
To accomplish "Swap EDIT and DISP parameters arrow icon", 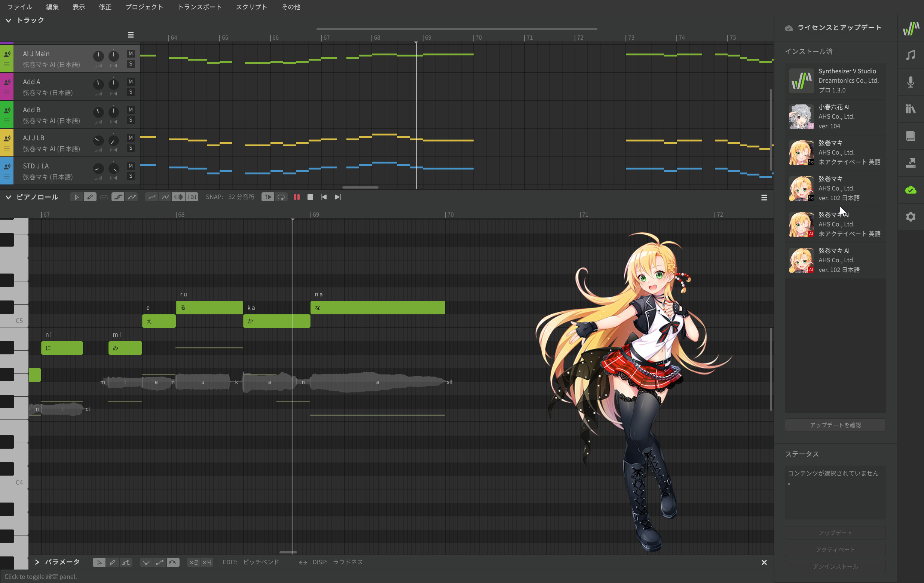I will click(303, 562).
